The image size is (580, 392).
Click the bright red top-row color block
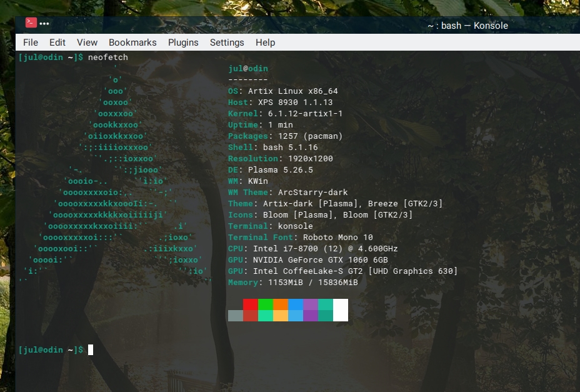251,304
